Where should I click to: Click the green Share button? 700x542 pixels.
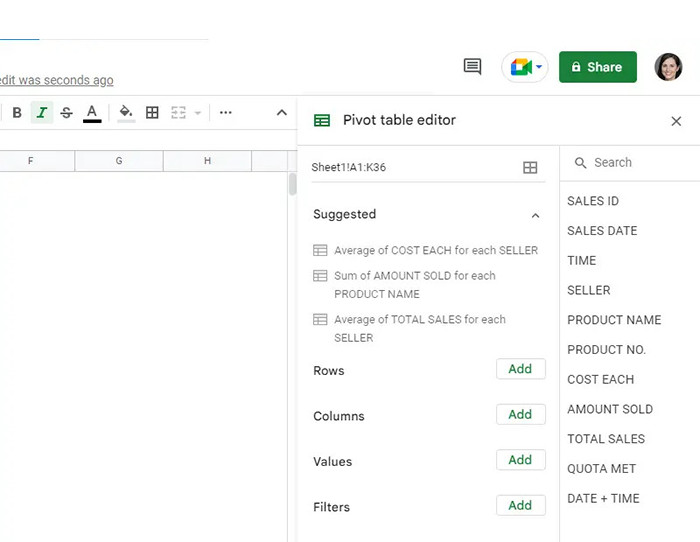click(597, 67)
